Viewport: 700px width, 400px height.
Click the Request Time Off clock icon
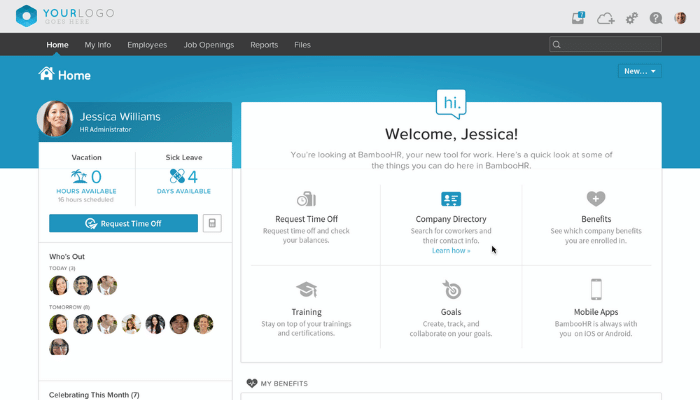pos(306,199)
